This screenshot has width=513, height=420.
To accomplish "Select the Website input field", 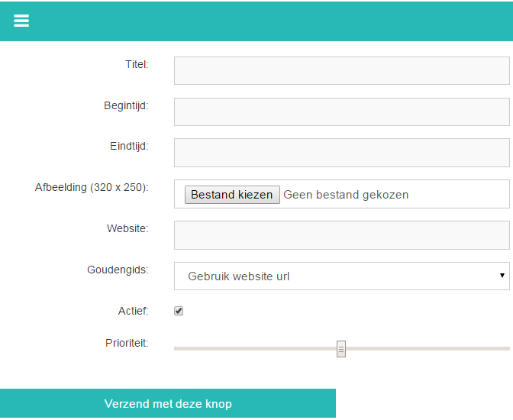I will [x=341, y=235].
